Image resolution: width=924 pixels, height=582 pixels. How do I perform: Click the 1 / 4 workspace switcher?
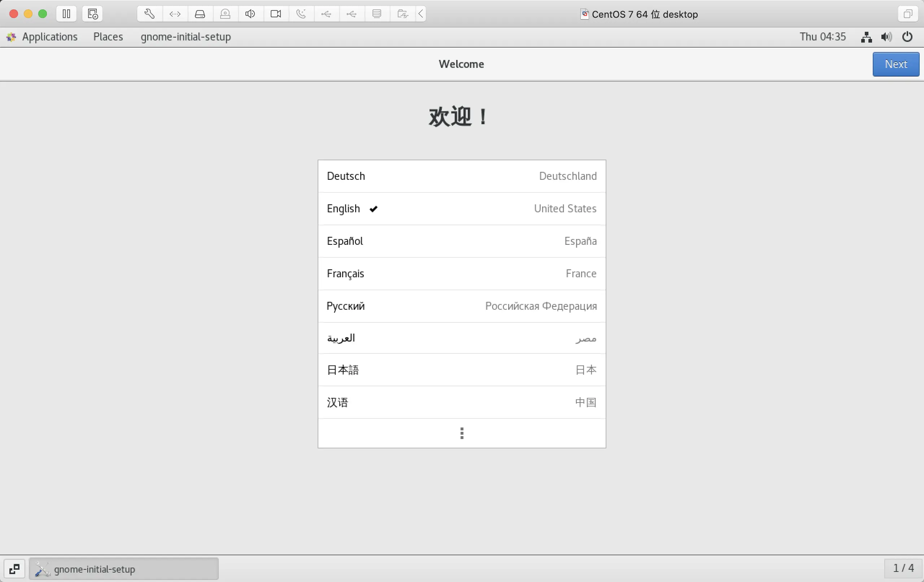[903, 568]
